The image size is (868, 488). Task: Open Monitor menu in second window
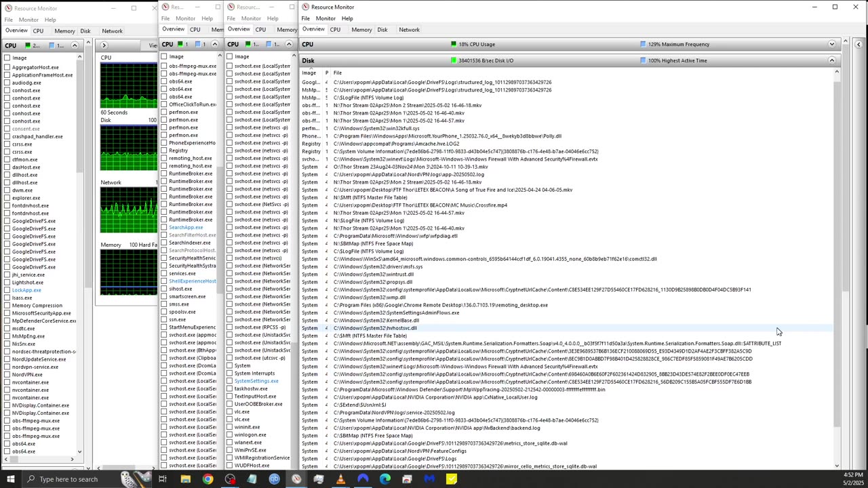click(x=185, y=18)
